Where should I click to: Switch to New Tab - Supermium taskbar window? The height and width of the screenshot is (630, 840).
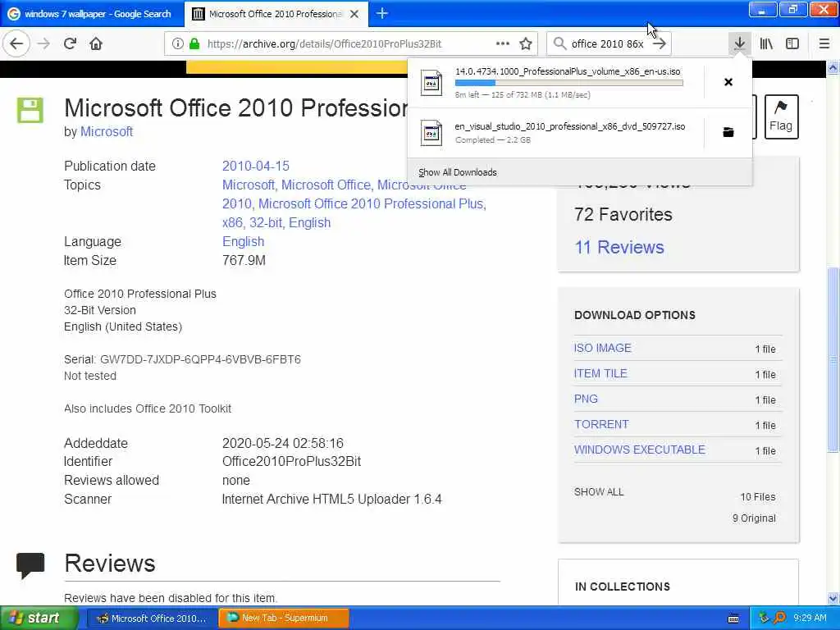coord(284,619)
